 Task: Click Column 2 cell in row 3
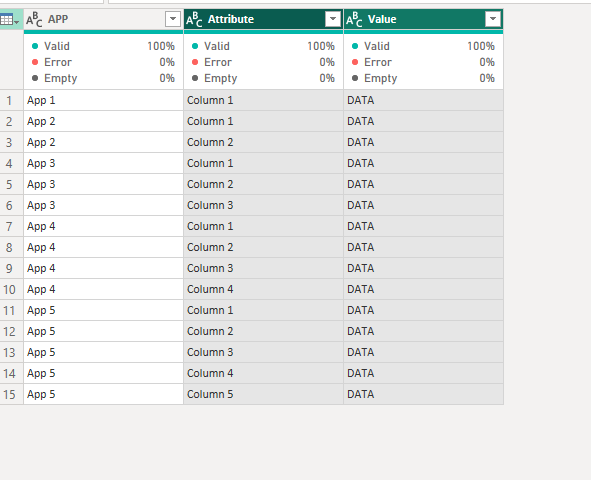[263, 142]
